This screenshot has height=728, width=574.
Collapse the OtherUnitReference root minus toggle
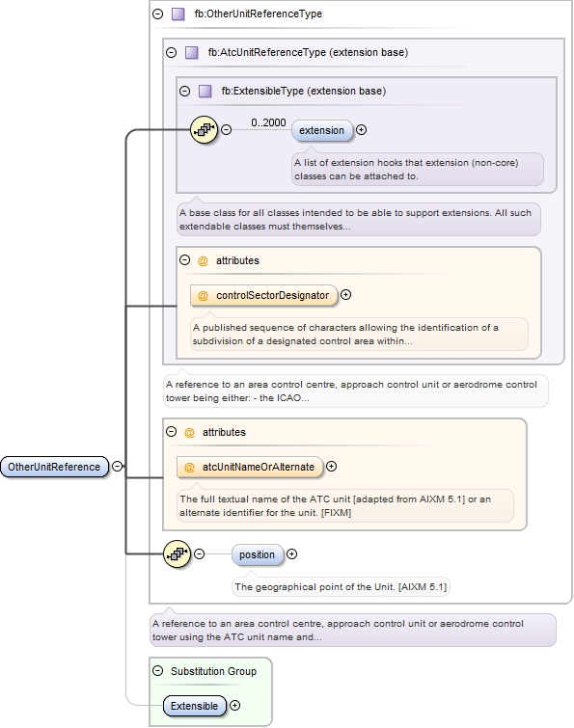pos(118,466)
